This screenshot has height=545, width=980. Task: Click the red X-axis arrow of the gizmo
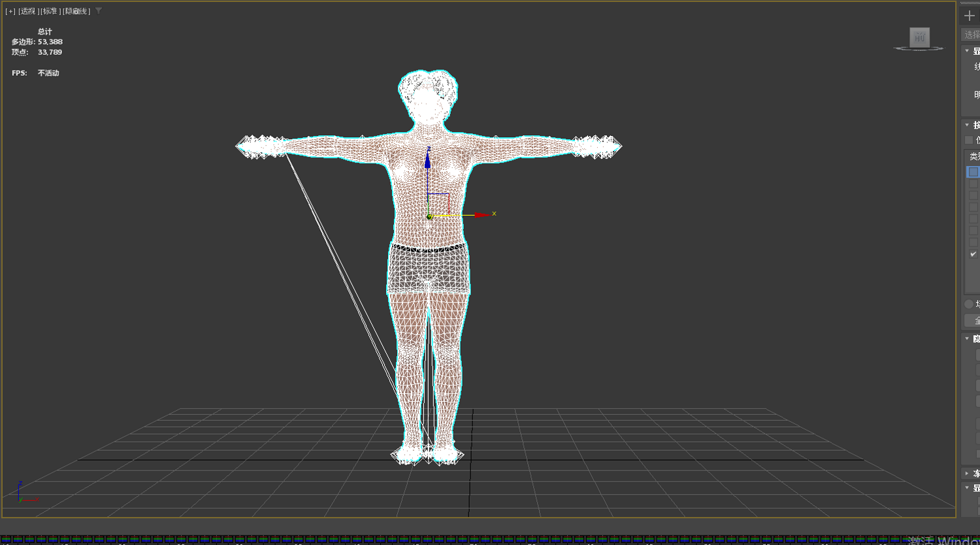(x=482, y=214)
